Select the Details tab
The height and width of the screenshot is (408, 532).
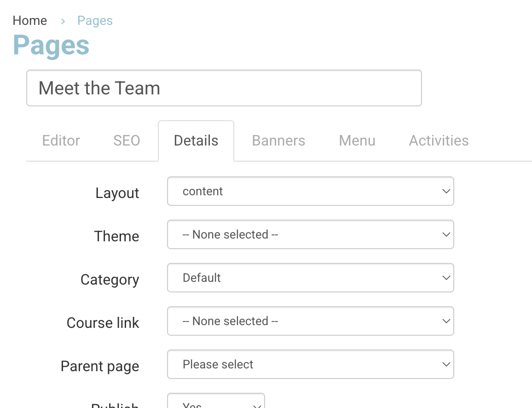(196, 140)
